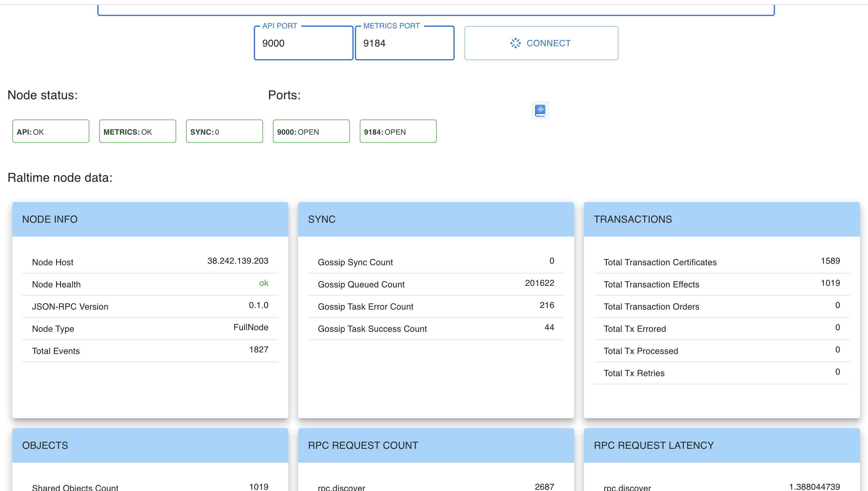Click the SYNC card header
The image size is (868, 491).
point(436,219)
